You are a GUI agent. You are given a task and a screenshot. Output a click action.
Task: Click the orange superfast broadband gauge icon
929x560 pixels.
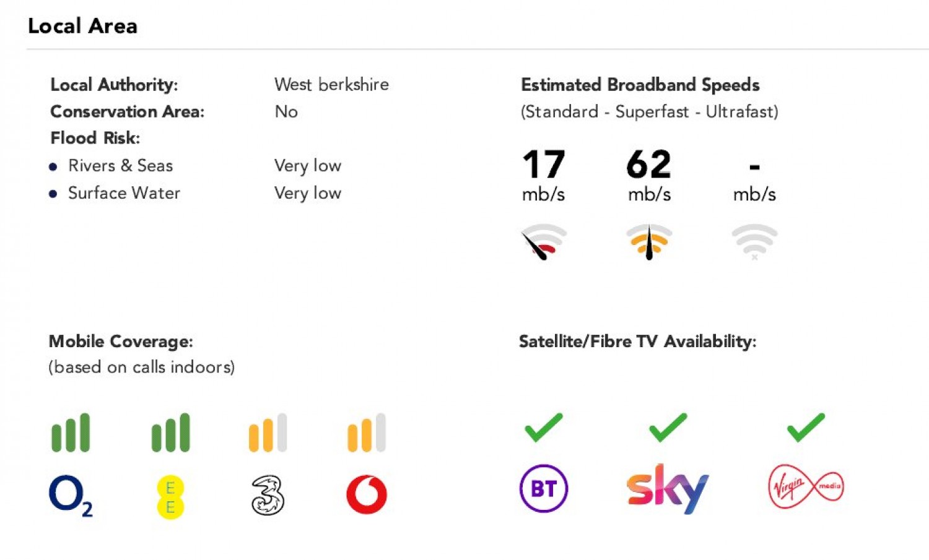click(649, 242)
